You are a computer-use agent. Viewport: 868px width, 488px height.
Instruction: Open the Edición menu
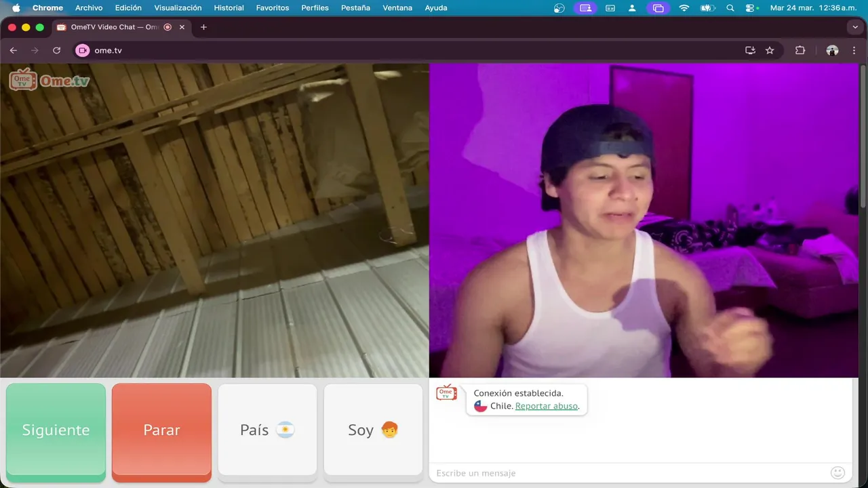point(128,7)
